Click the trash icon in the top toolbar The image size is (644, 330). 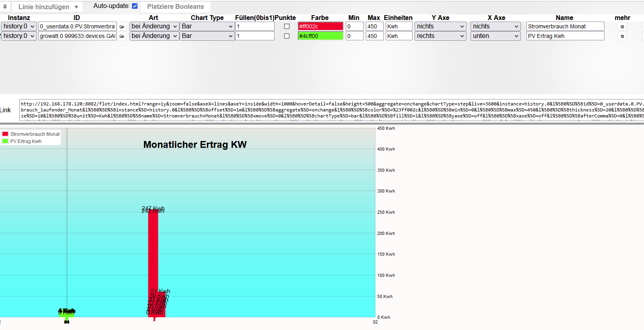[5, 7]
